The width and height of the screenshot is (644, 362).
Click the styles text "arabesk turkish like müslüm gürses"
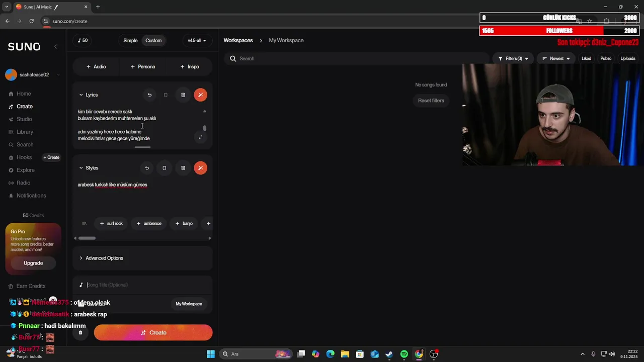(x=112, y=185)
